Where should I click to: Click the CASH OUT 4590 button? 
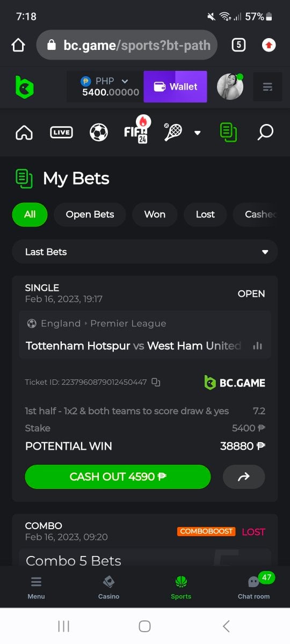(118, 477)
